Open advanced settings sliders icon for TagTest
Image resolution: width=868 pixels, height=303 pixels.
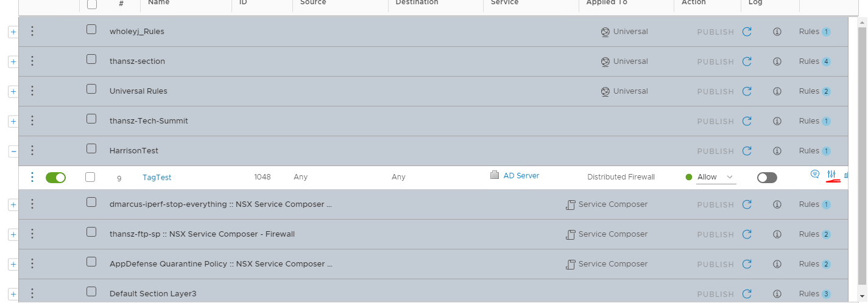click(x=831, y=175)
